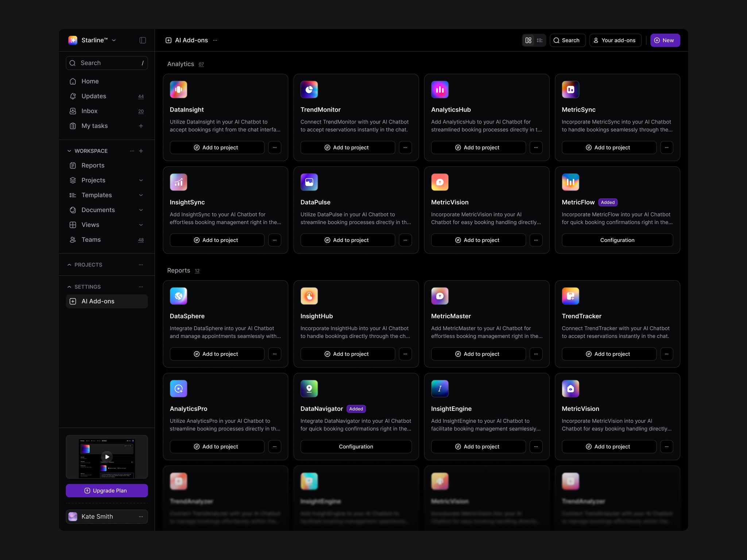The height and width of the screenshot is (560, 747).
Task: Click the TrendMonitor app icon
Action: (x=309, y=89)
